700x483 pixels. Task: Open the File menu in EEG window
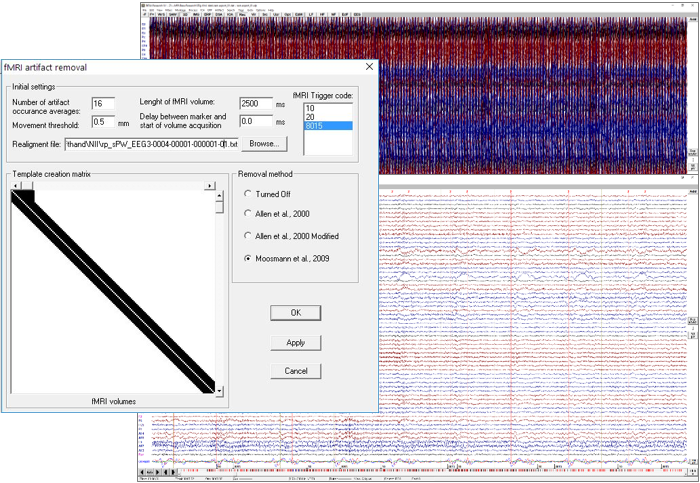pyautogui.click(x=144, y=10)
